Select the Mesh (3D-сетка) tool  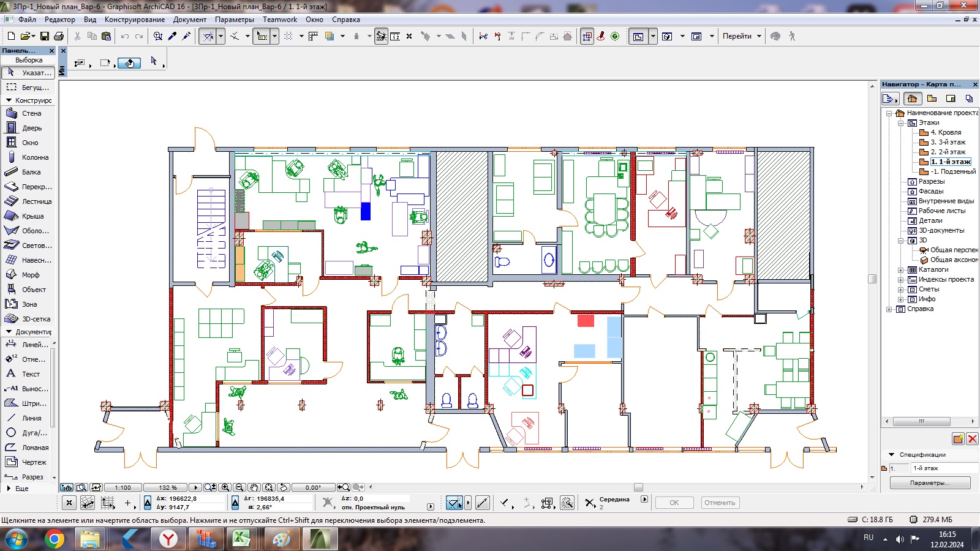tap(28, 319)
